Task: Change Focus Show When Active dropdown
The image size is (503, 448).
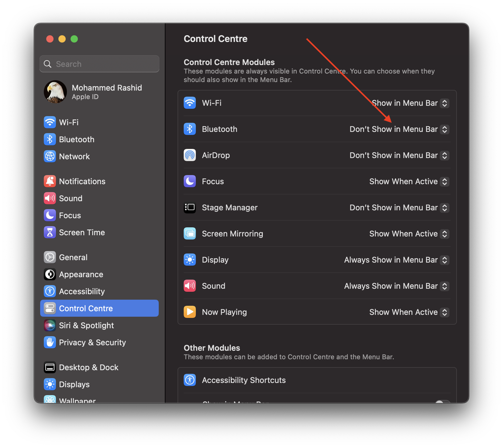Action: 444,182
